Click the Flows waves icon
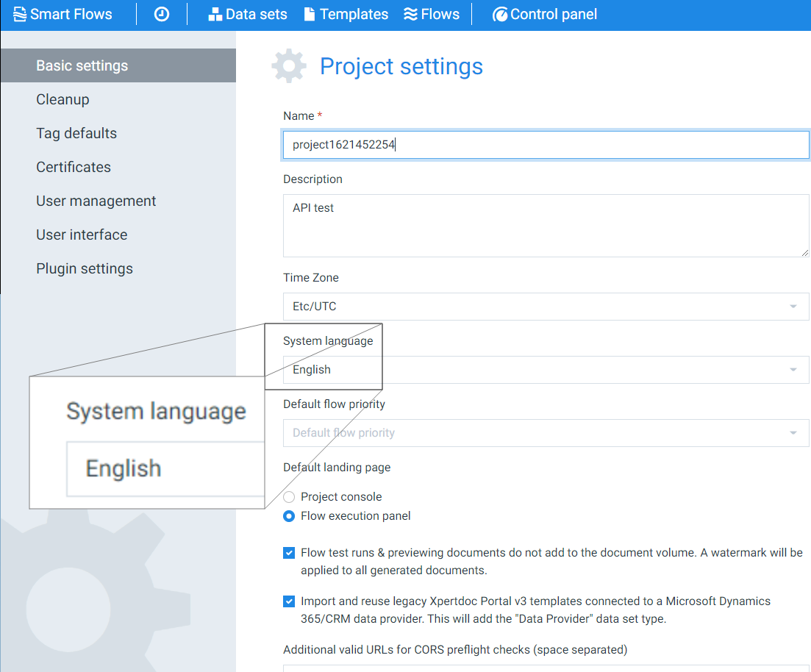Screen dimensions: 811x672 [x=410, y=13]
